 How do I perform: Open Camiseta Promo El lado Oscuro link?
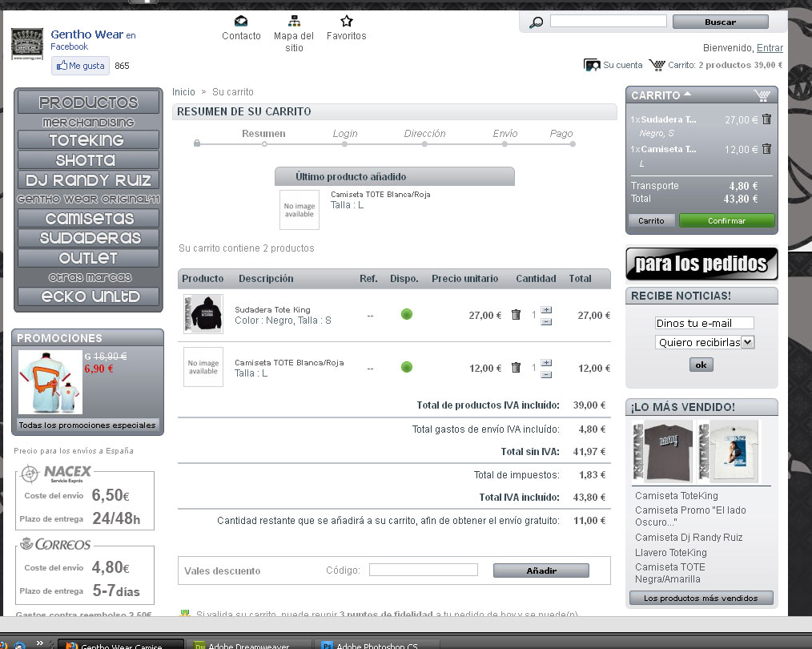point(690,516)
